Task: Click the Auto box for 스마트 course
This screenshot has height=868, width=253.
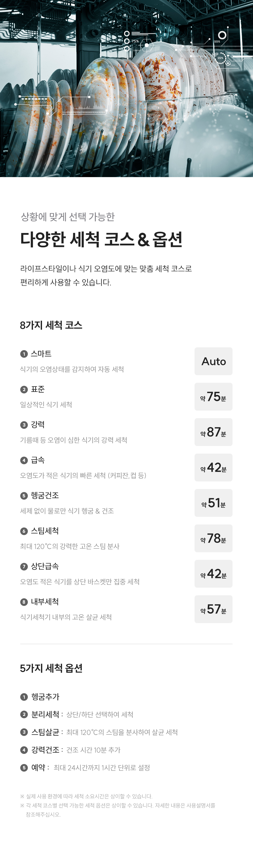Action: 213,361
